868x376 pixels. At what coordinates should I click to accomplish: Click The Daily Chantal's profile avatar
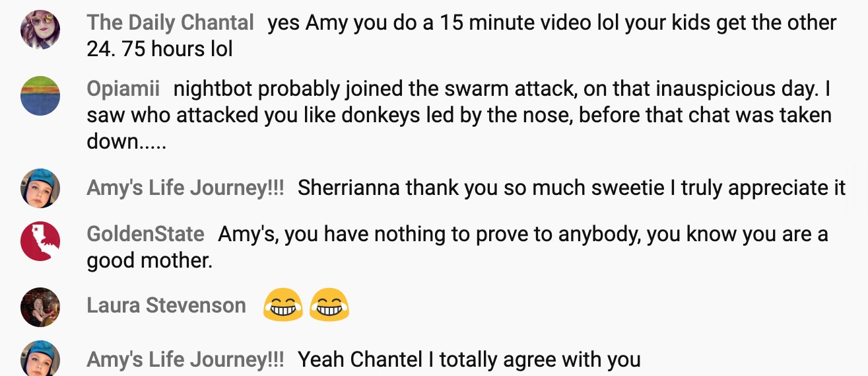click(40, 29)
